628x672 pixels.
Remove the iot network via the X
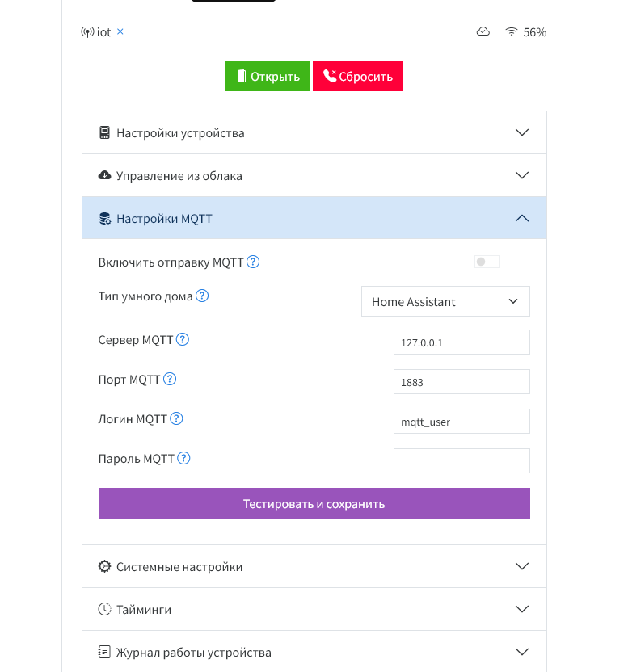120,31
